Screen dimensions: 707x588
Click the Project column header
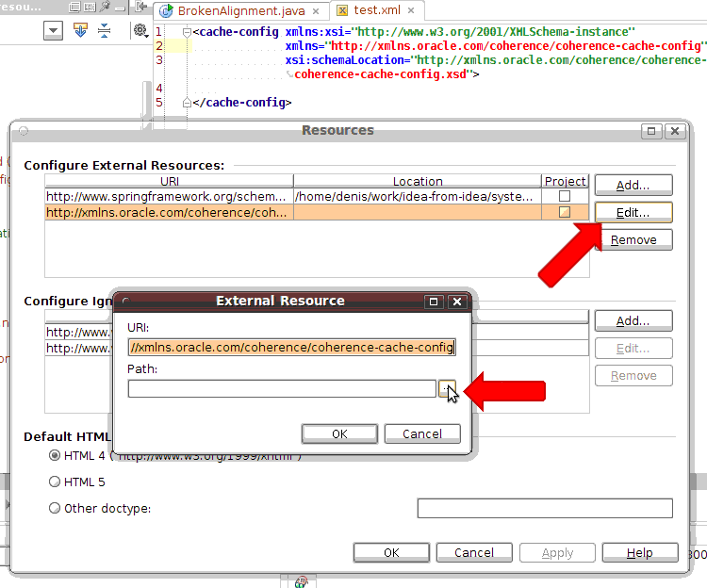[565, 181]
